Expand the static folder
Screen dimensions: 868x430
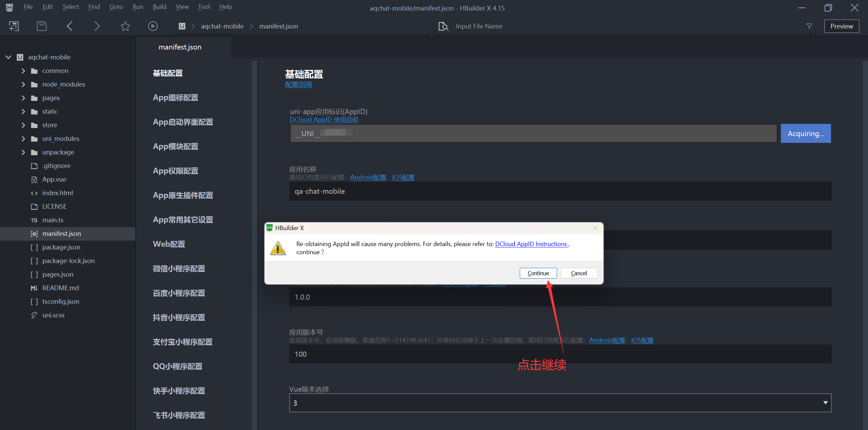coord(23,112)
